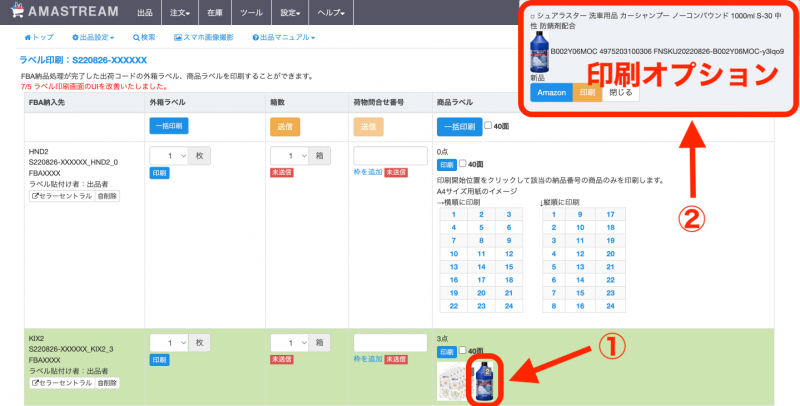
Task: Click the red 未送信 badge under HND2 箱数
Action: pos(282,172)
